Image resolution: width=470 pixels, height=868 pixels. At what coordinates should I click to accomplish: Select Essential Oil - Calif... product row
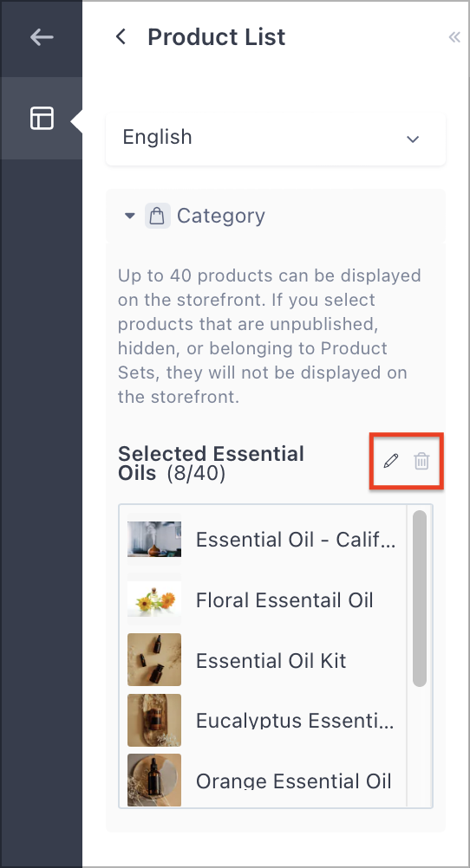pos(262,539)
